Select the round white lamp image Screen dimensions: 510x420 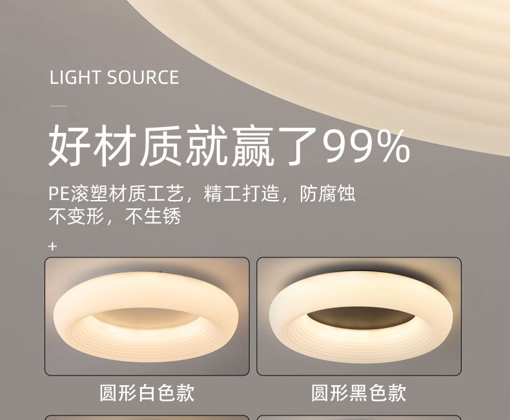coord(147,316)
